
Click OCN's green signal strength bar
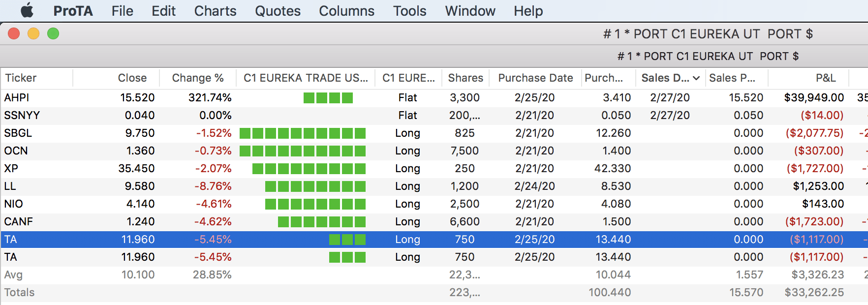tap(303, 151)
